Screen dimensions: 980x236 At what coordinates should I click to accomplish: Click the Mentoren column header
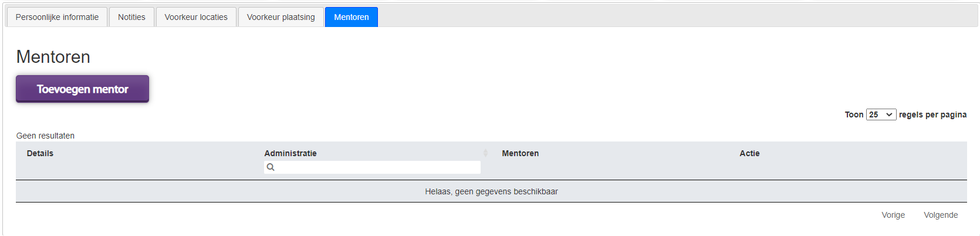(520, 153)
